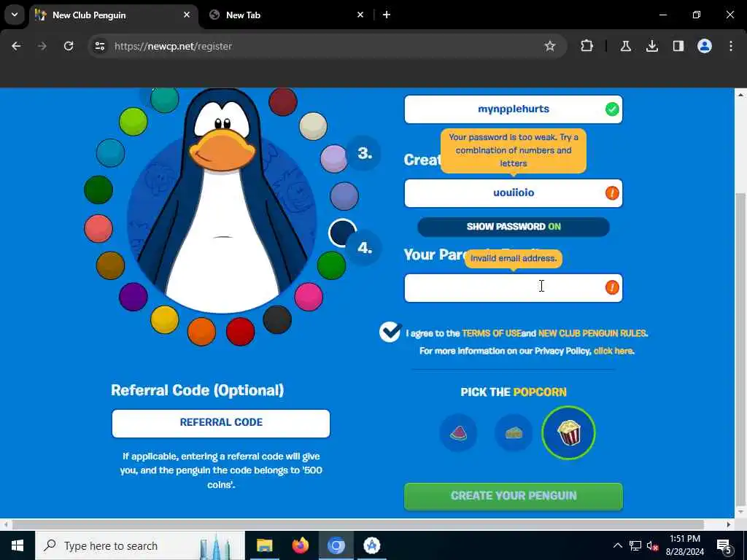Open Privacy Policy click here link
The height and width of the screenshot is (560, 747).
tap(613, 351)
